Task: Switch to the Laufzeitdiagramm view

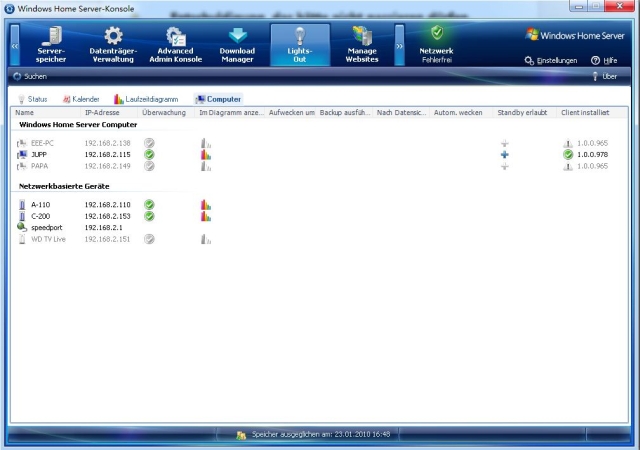Action: (x=146, y=99)
